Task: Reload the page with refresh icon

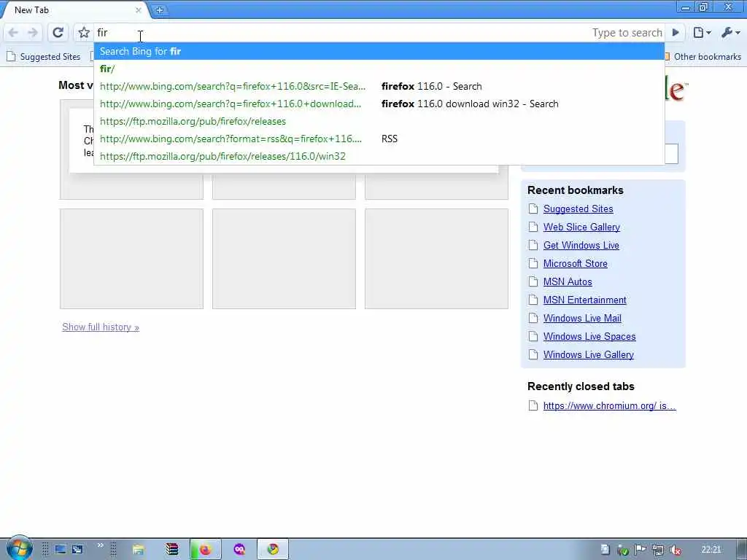Action: tap(58, 32)
